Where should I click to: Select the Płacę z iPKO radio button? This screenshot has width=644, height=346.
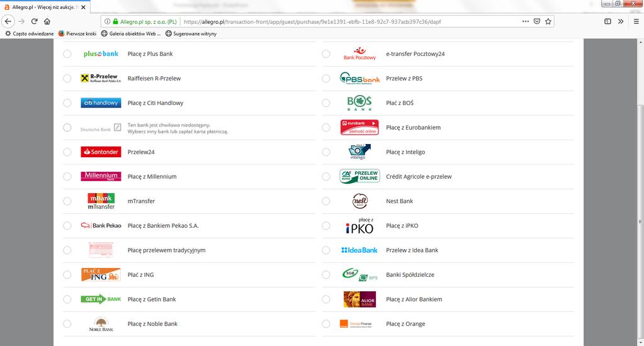(326, 226)
